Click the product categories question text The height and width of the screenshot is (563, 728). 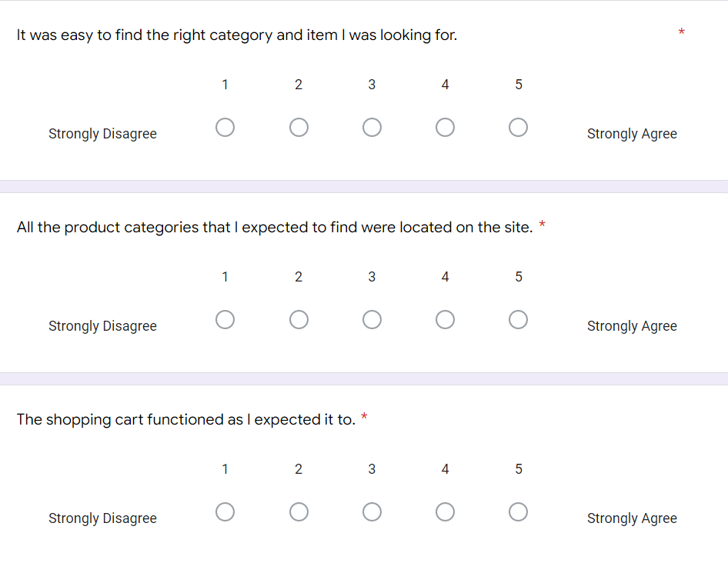(x=275, y=228)
